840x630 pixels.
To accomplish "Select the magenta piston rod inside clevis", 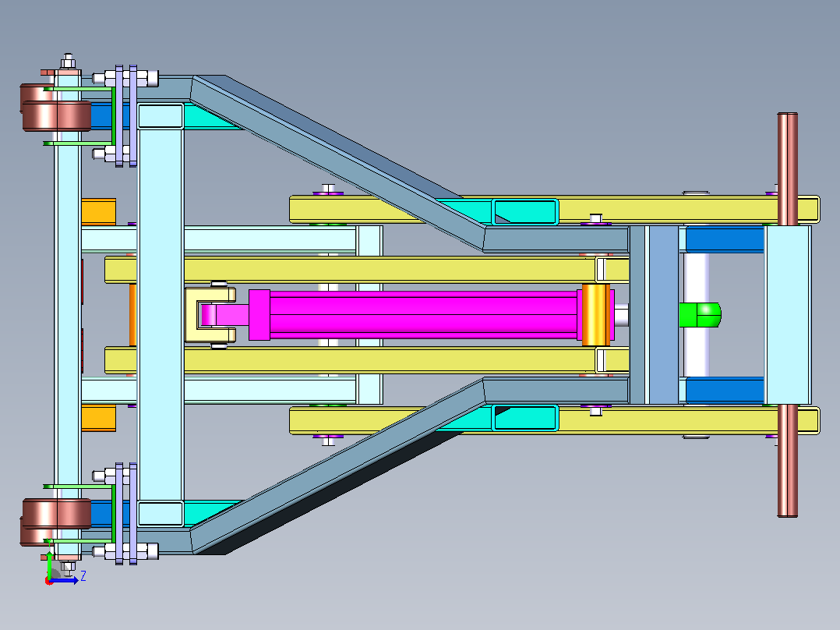I will point(225,315).
